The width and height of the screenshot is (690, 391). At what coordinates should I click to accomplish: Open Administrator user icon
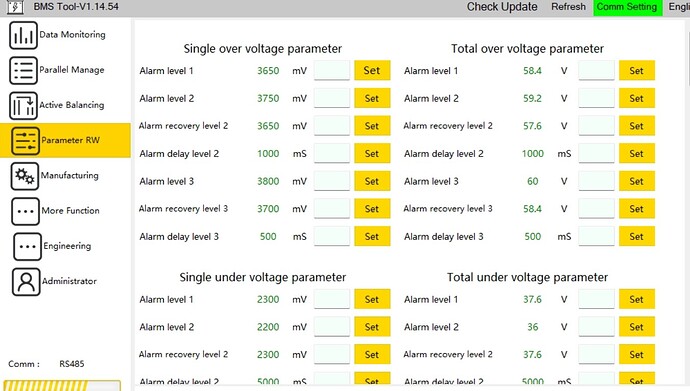pos(26,281)
